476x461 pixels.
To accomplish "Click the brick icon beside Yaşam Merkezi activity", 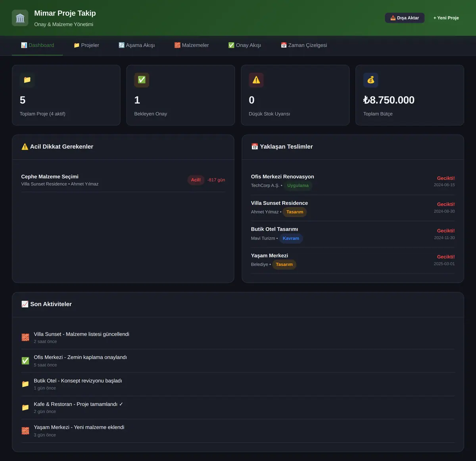I will click(25, 431).
